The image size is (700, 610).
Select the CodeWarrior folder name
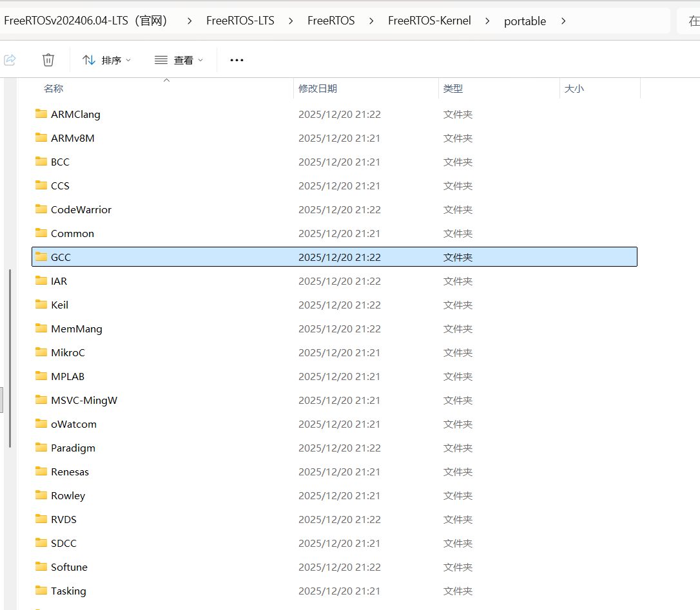[81, 210]
